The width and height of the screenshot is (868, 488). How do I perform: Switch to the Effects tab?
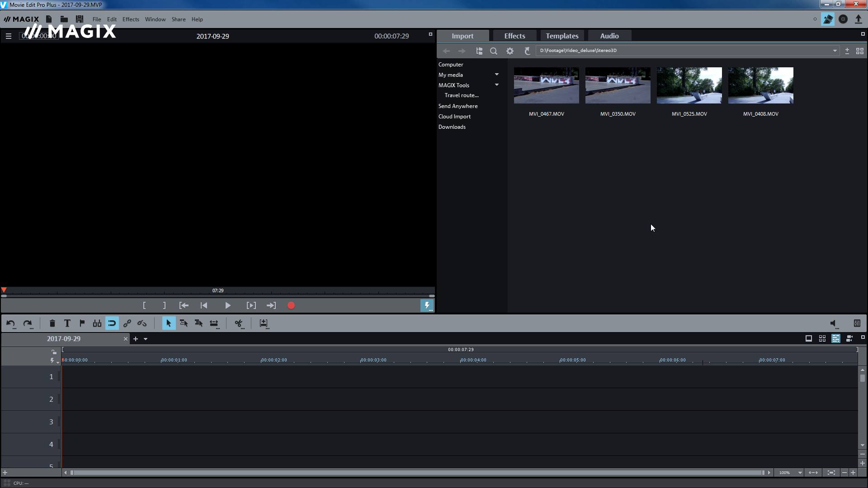tap(514, 36)
